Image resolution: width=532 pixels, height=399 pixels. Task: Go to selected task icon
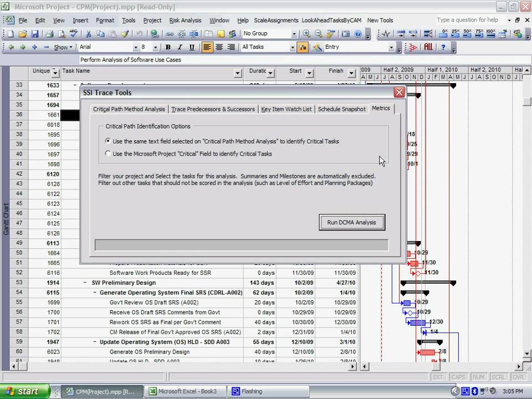coord(330,34)
